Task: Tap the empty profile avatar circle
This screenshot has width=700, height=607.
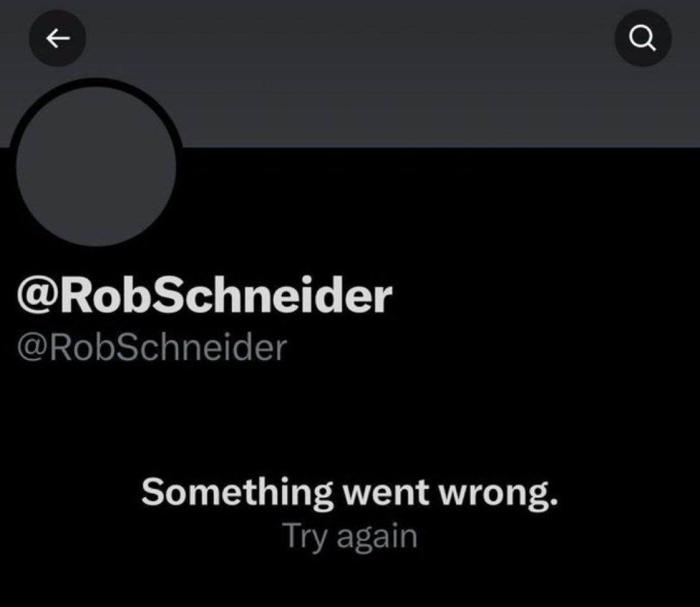Action: point(96,166)
